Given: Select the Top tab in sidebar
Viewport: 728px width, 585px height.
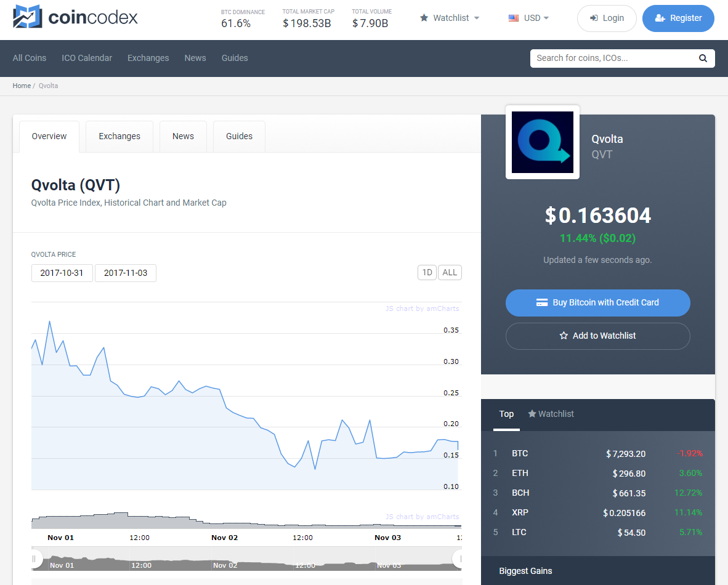Looking at the screenshot, I should (506, 414).
